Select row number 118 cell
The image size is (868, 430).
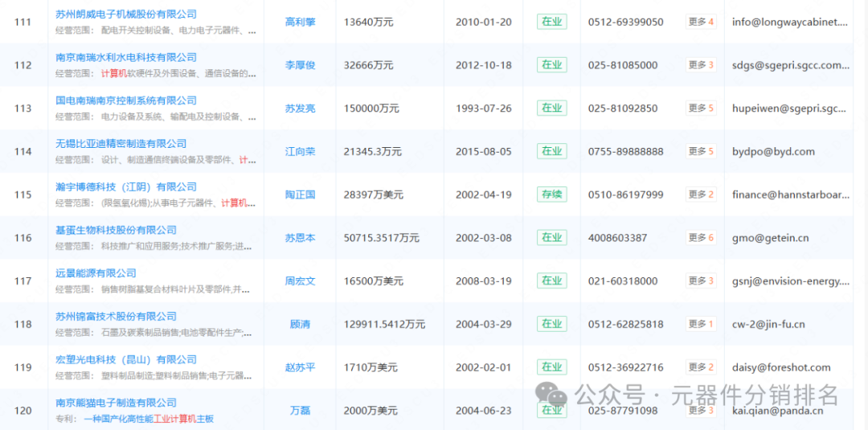(23, 324)
